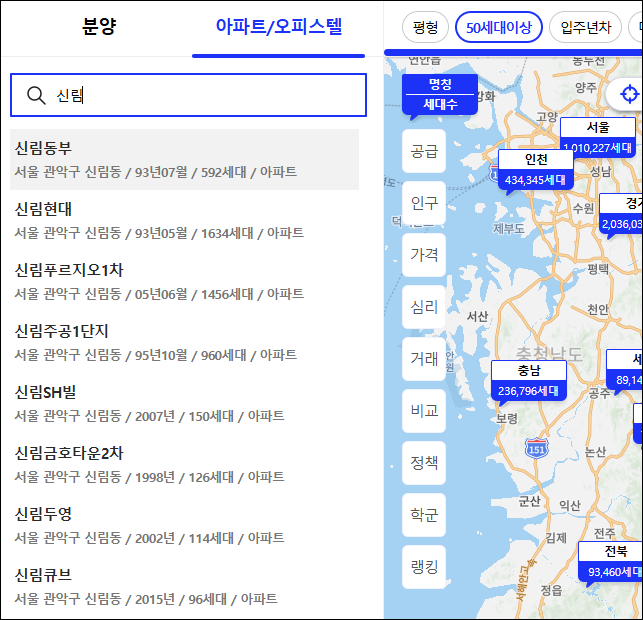Switch to the 분양 tab
This screenshot has height=620, width=643.
(x=99, y=27)
